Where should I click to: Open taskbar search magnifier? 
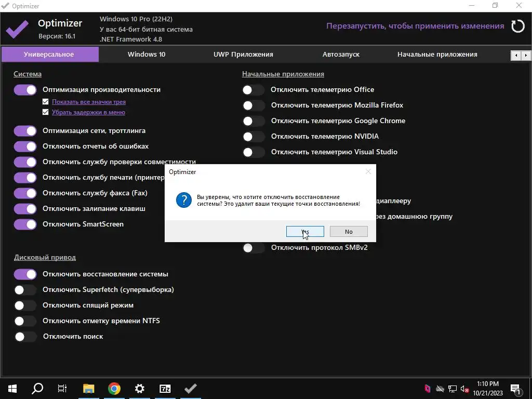(x=37, y=389)
